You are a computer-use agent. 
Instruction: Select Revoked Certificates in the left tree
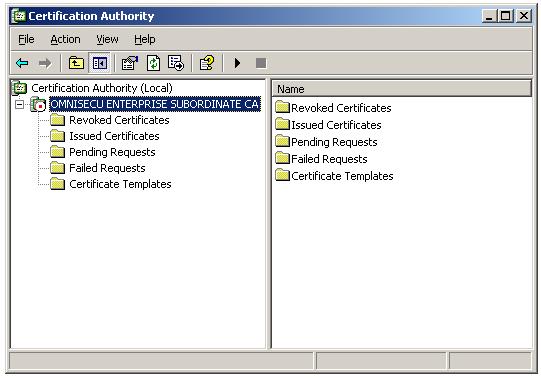pyautogui.click(x=119, y=120)
